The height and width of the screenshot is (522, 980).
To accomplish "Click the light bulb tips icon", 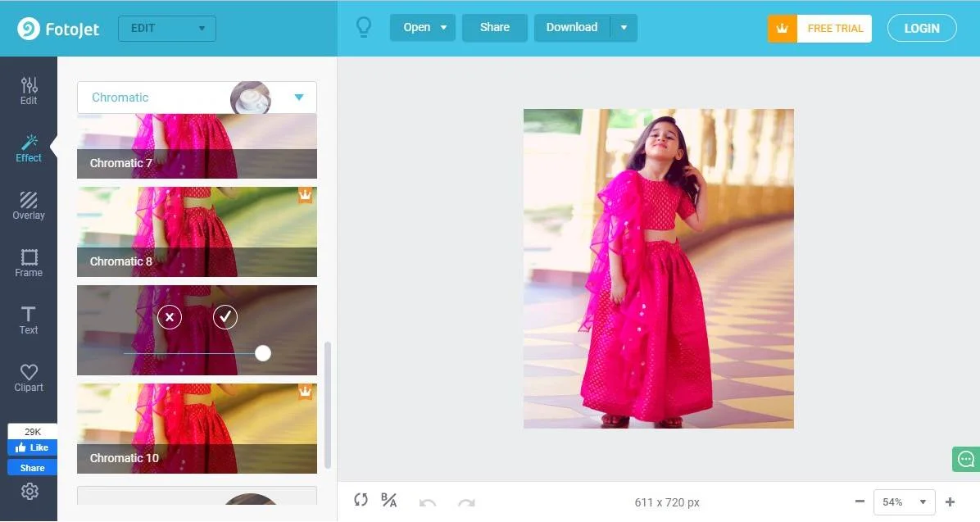I will (364, 27).
